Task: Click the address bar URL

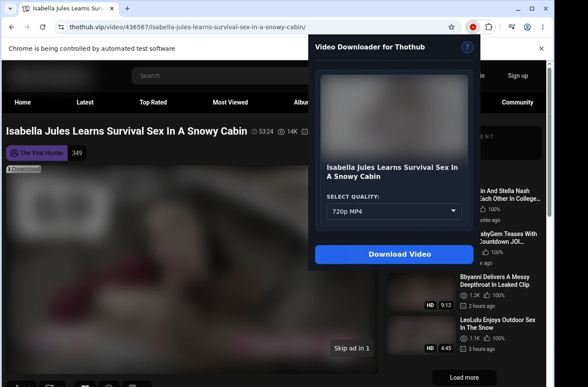Action: coord(188,27)
